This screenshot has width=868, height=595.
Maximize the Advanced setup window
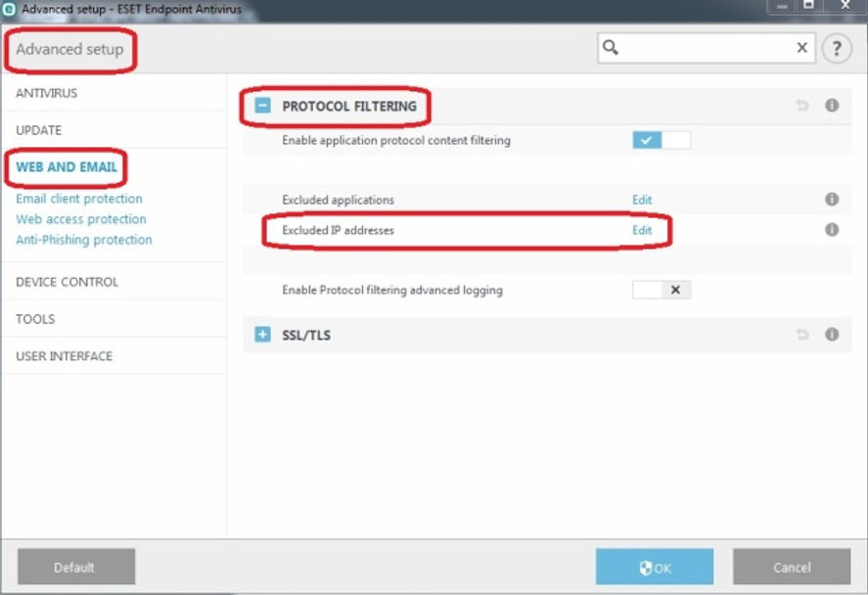pos(808,6)
